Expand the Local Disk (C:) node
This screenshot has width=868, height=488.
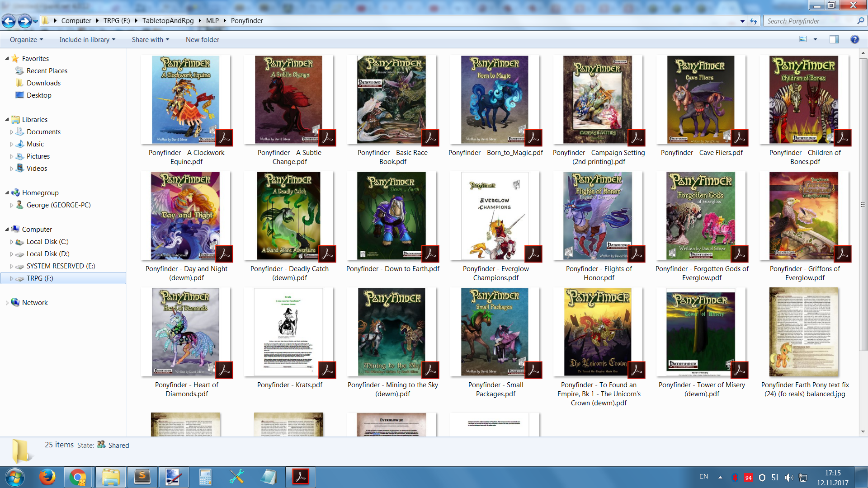pyautogui.click(x=12, y=242)
